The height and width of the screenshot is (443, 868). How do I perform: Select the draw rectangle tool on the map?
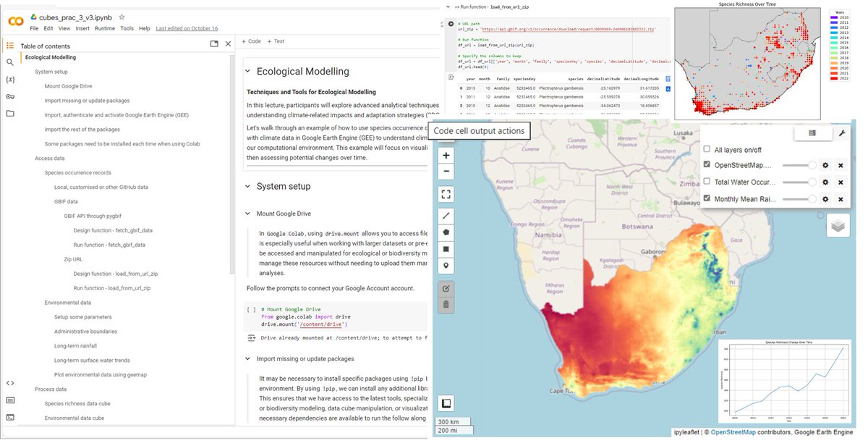click(x=446, y=249)
